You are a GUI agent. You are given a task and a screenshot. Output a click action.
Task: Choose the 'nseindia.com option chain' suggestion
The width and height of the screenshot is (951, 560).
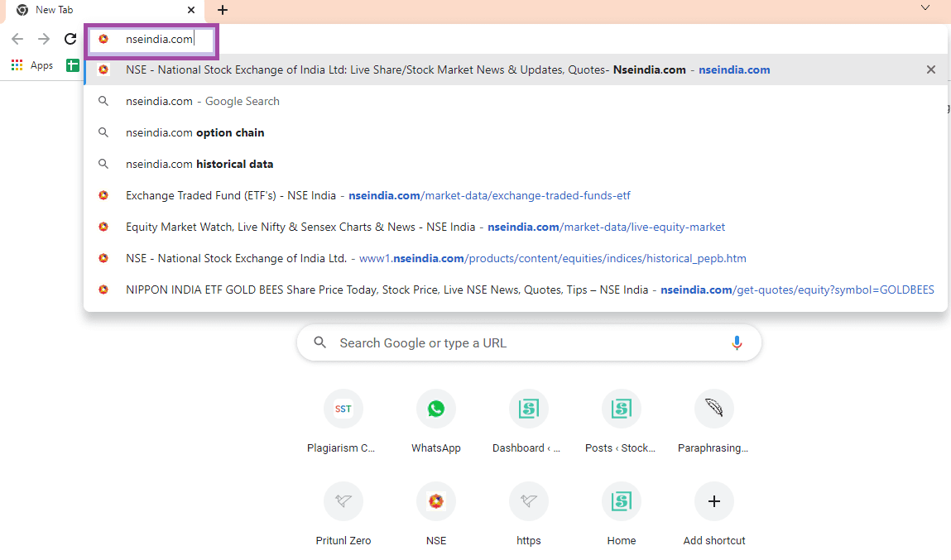516,132
